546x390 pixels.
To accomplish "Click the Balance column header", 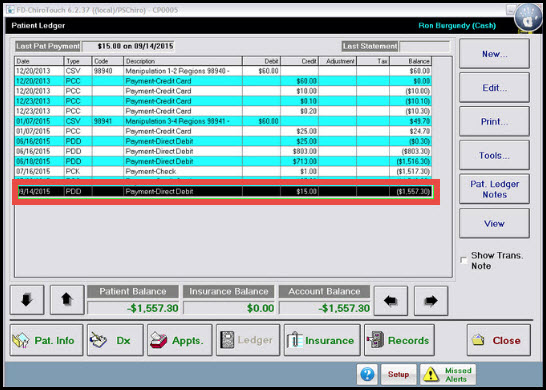I will pyautogui.click(x=411, y=61).
